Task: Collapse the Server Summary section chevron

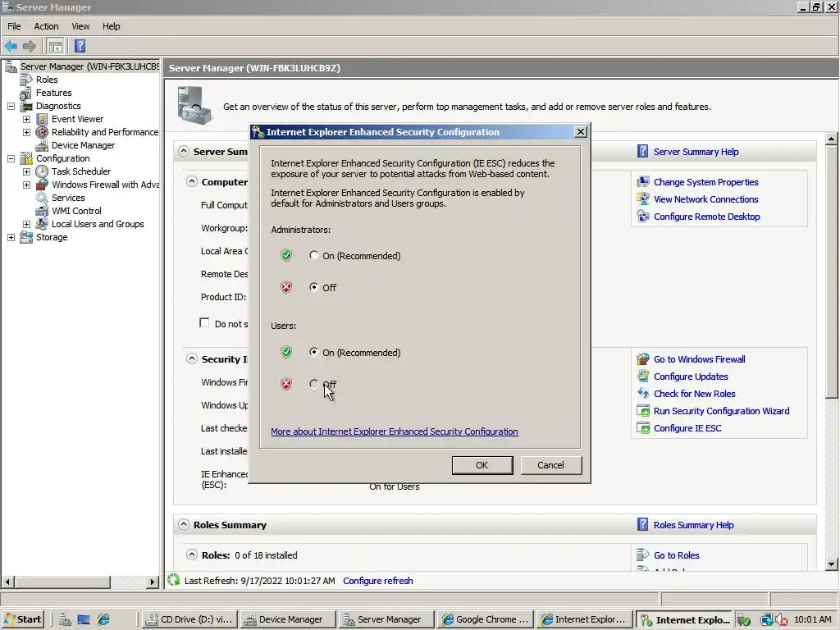Action: (x=184, y=151)
